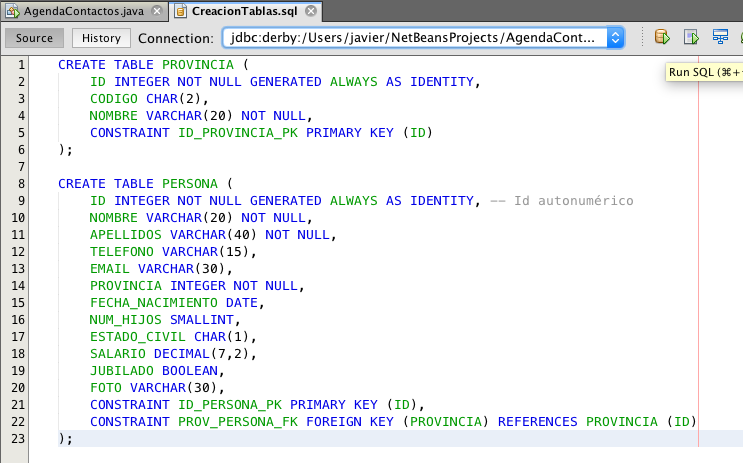Click line number 1 in the gutter
Screen dimensions: 743x463
coord(21,64)
